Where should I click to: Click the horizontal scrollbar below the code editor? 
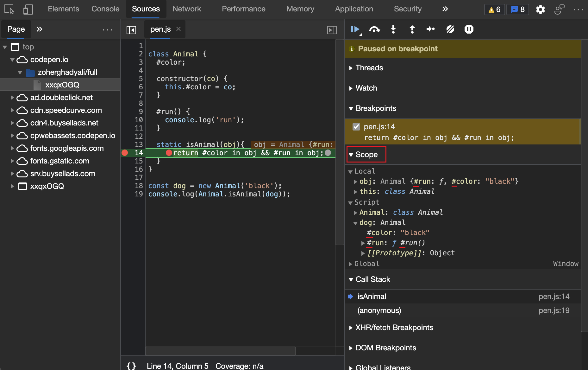220,351
